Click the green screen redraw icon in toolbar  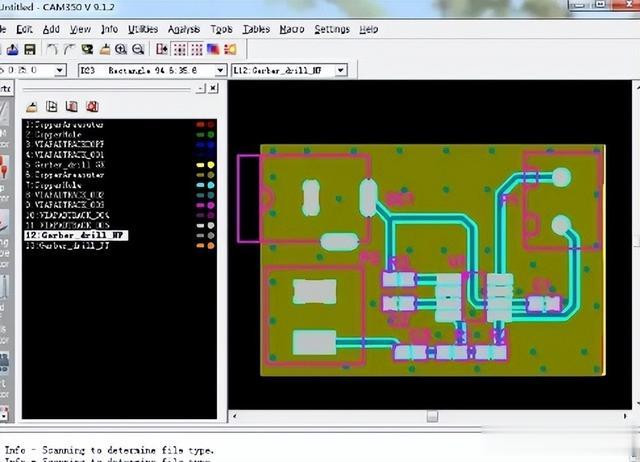point(87,49)
